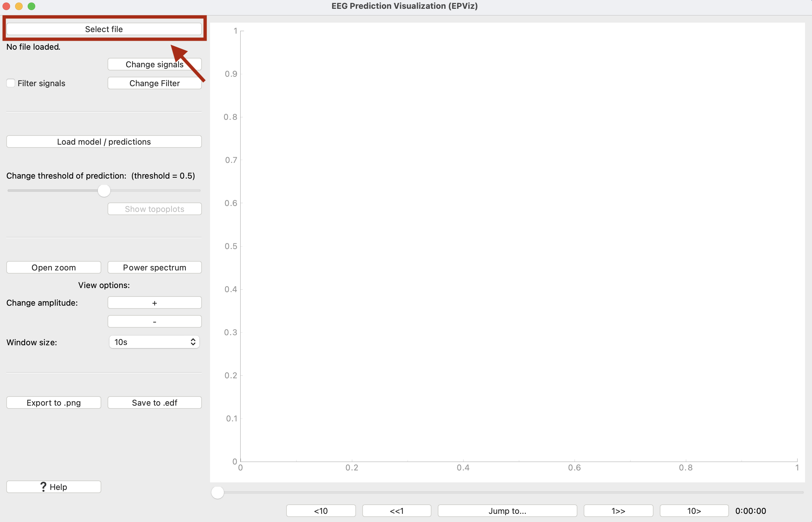Open the Jump to... dialog
812x522 pixels.
coord(507,511)
